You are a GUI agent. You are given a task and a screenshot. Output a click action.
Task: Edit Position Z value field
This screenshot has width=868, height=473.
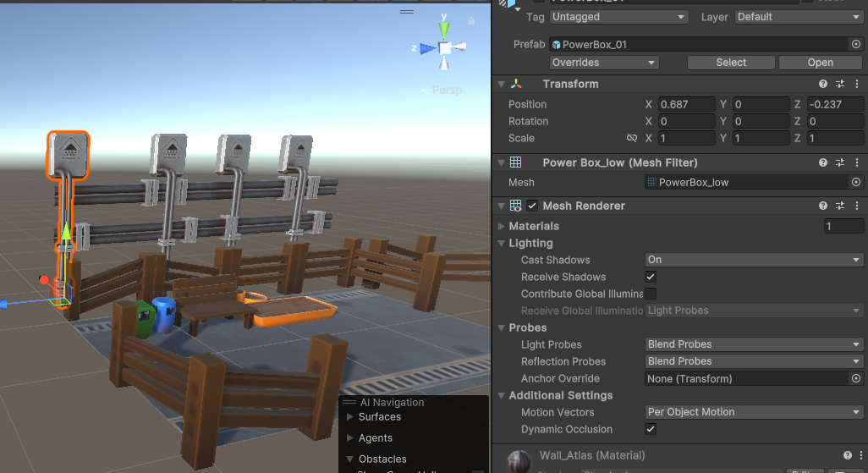tap(835, 104)
